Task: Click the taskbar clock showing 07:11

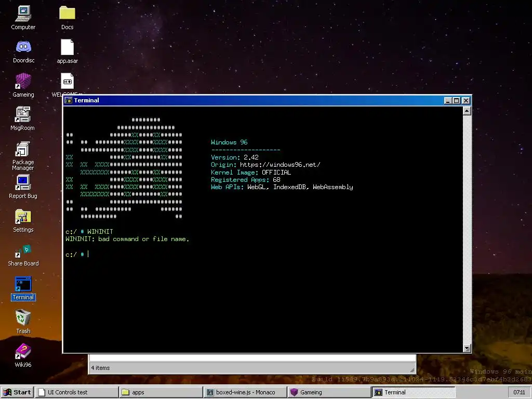Action: point(520,393)
